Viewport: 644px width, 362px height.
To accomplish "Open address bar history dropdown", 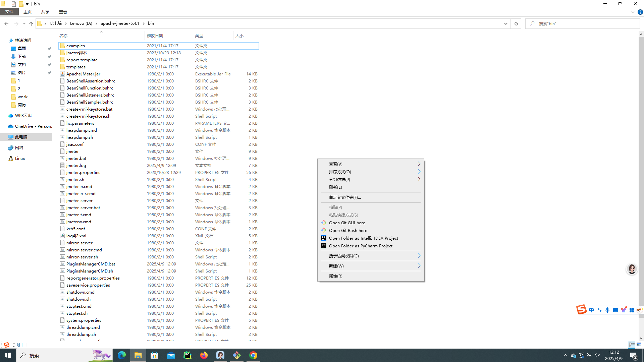I will point(505,23).
